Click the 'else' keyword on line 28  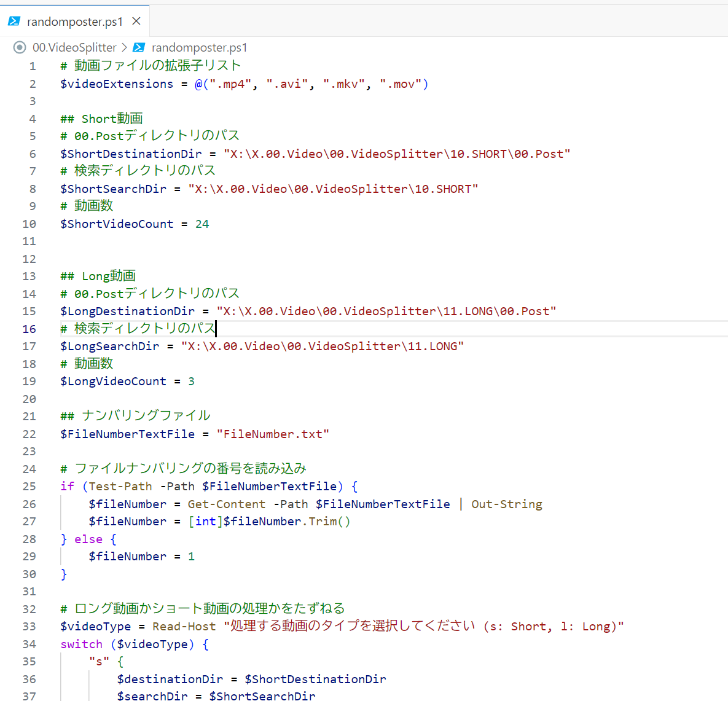(88, 539)
